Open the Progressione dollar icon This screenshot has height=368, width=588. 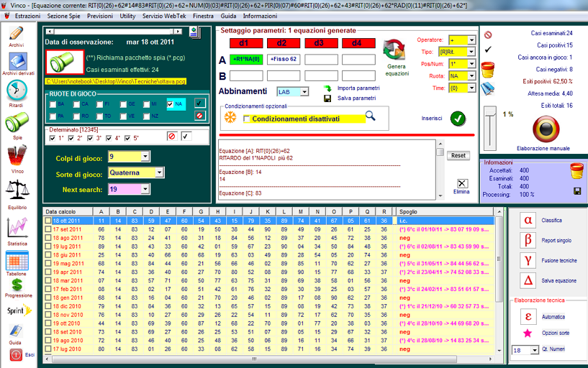pyautogui.click(x=17, y=285)
